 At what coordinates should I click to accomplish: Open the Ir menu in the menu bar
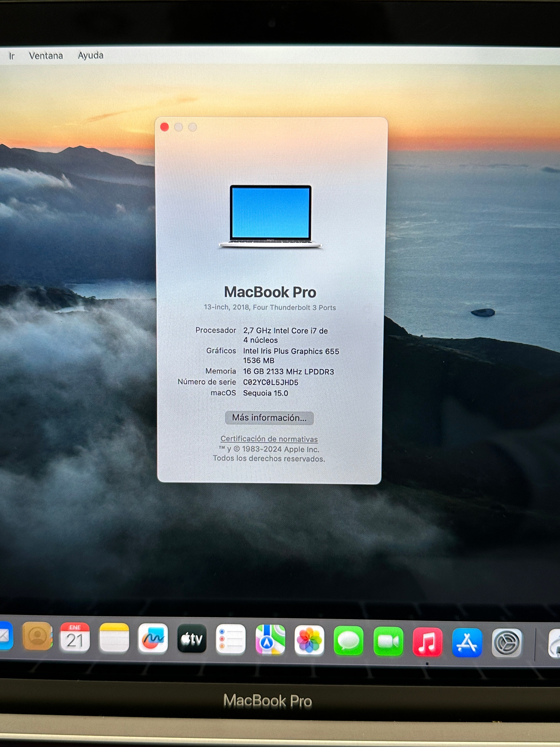12,56
